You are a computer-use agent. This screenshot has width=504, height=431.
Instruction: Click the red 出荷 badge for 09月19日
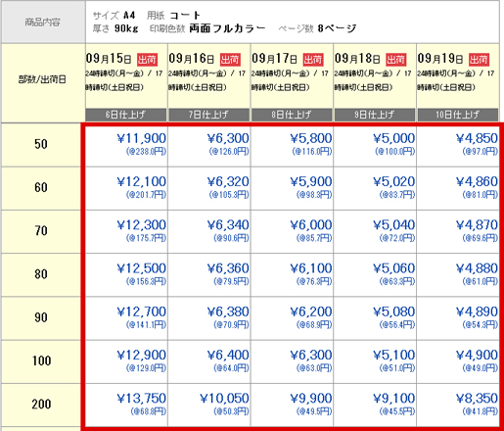click(479, 60)
